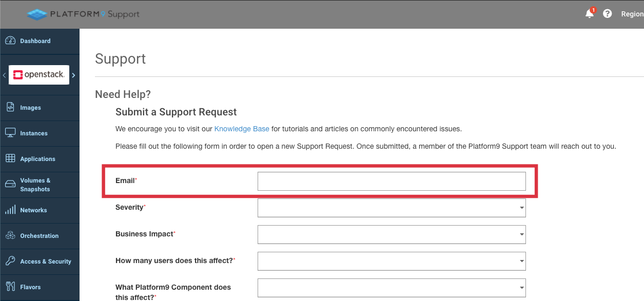Go to Volumes & Snapshots section
This screenshot has width=644, height=301.
tap(35, 185)
